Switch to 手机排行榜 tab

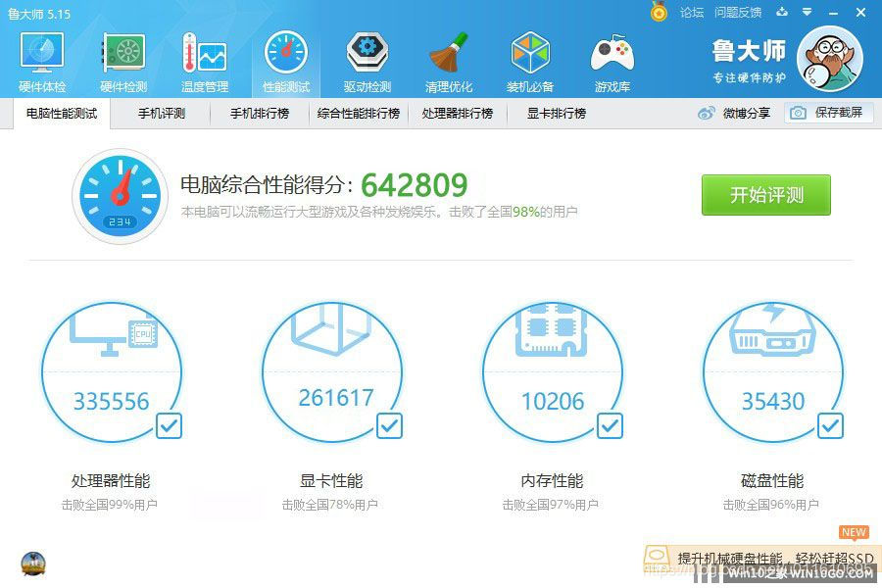tap(260, 114)
